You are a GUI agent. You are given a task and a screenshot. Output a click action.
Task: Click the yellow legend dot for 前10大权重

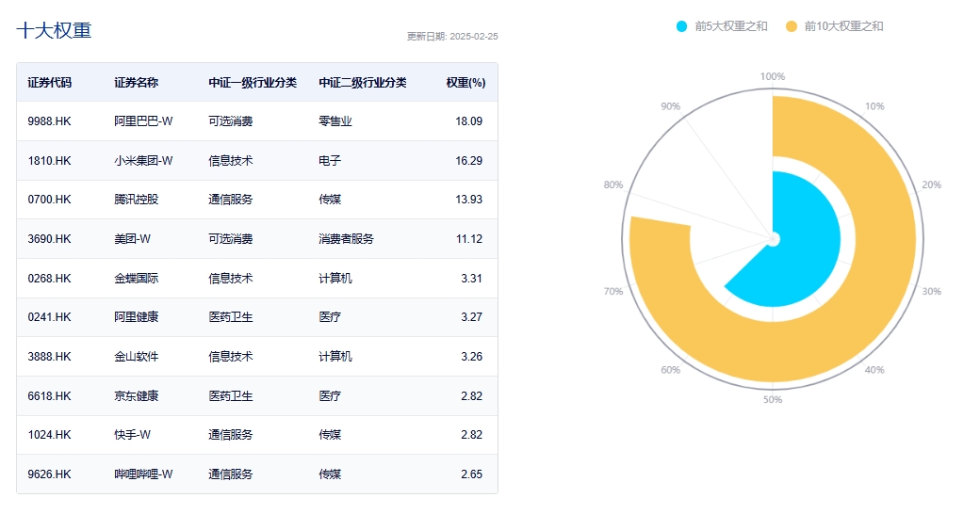[792, 26]
